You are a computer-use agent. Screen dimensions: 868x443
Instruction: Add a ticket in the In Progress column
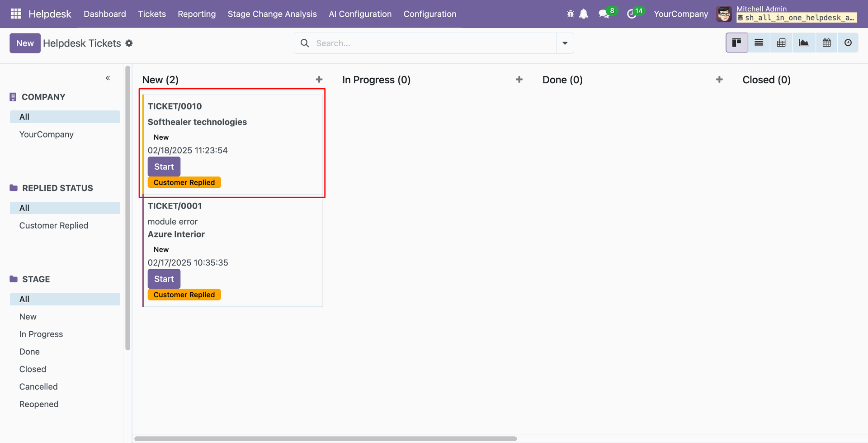(x=519, y=80)
